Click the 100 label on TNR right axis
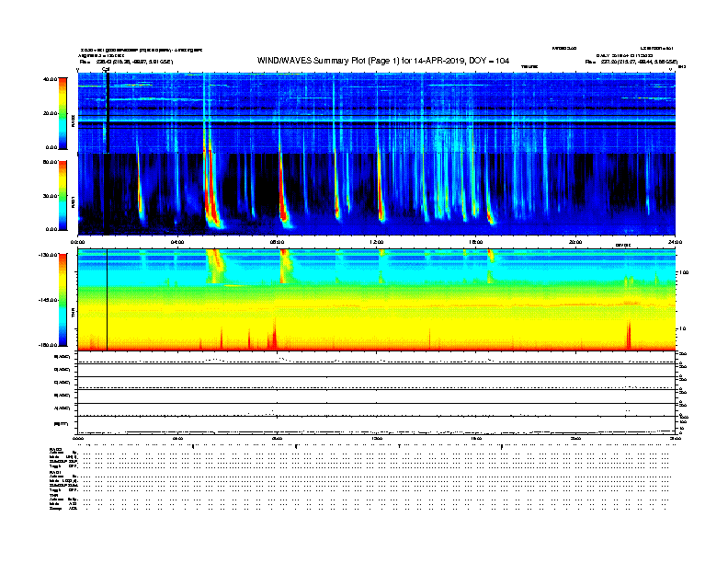 [x=683, y=272]
